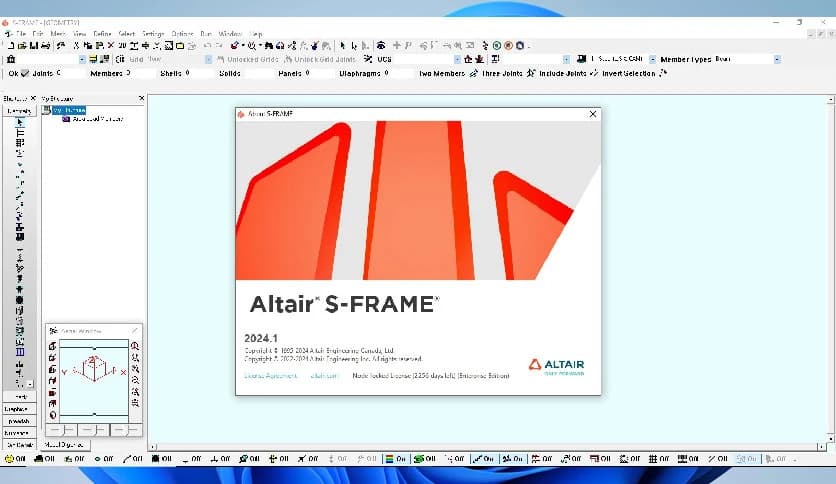This screenshot has height=484, width=836.
Task: Open the Options menu
Action: point(182,33)
